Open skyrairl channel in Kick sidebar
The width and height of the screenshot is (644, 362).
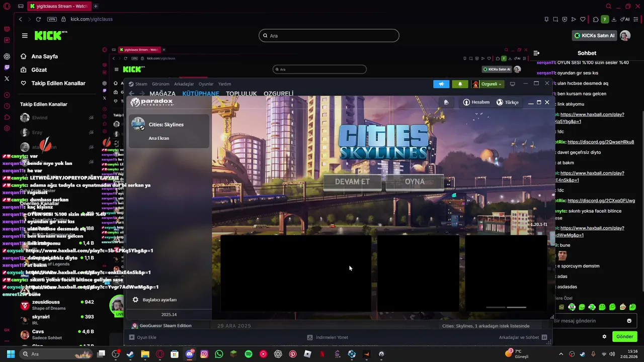[x=57, y=320]
